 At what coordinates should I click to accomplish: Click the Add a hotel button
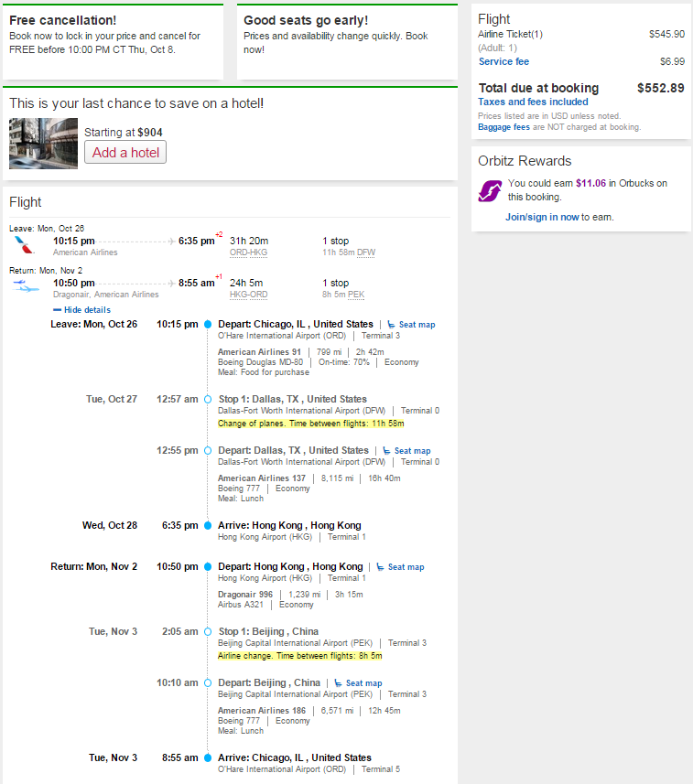(x=125, y=153)
